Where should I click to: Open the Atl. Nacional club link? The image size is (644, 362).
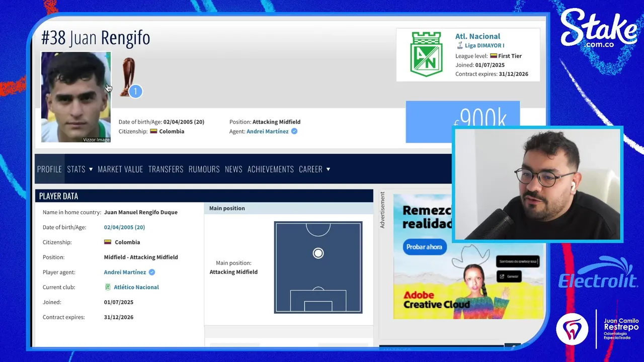(477, 36)
